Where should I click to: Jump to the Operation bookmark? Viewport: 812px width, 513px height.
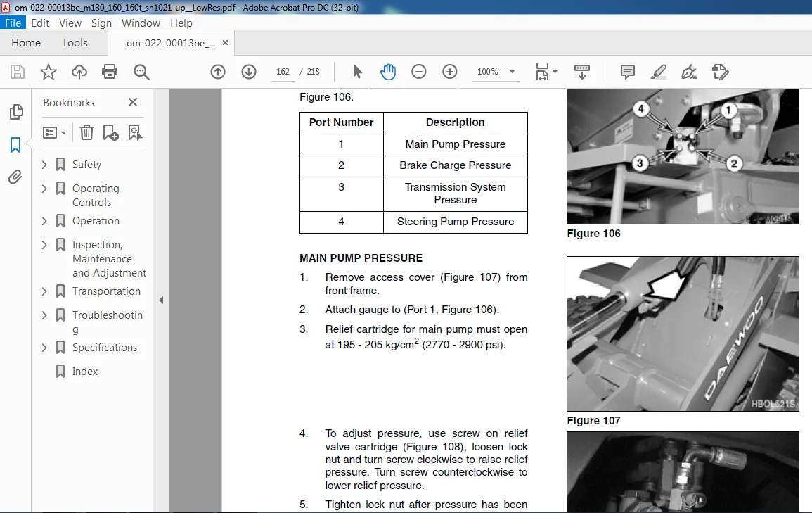[x=96, y=221]
